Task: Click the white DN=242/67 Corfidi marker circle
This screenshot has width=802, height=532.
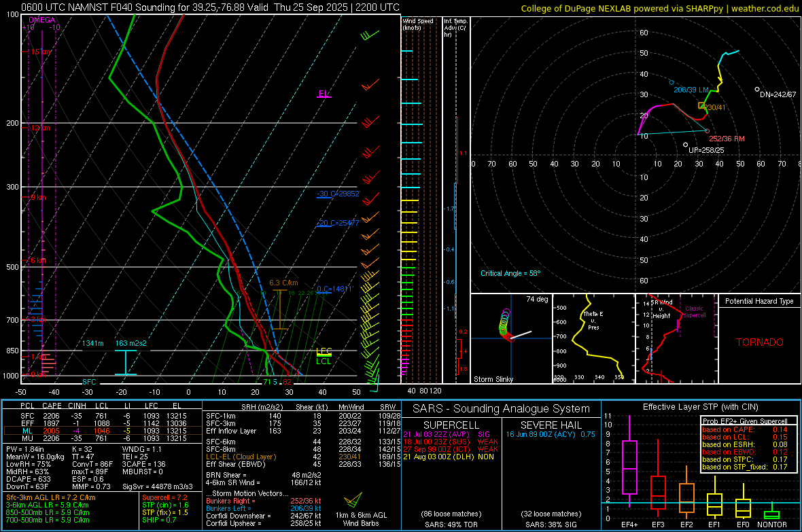Action: pyautogui.click(x=757, y=90)
